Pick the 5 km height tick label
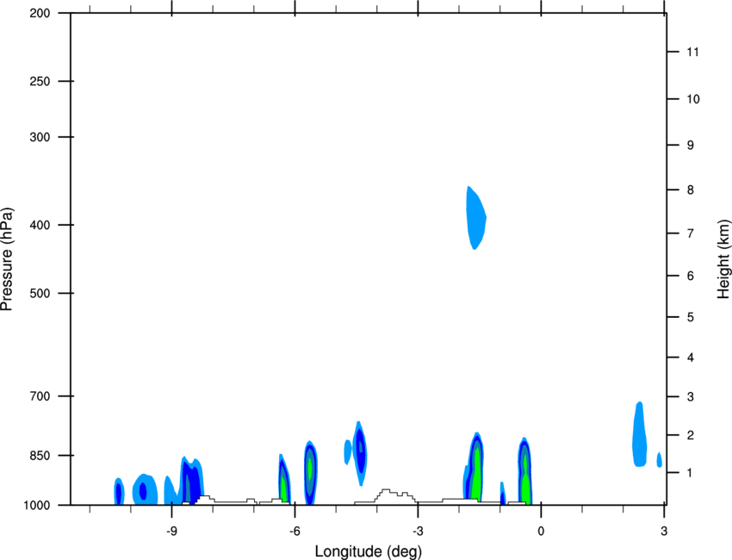The height and width of the screenshot is (560, 732). coord(691,318)
